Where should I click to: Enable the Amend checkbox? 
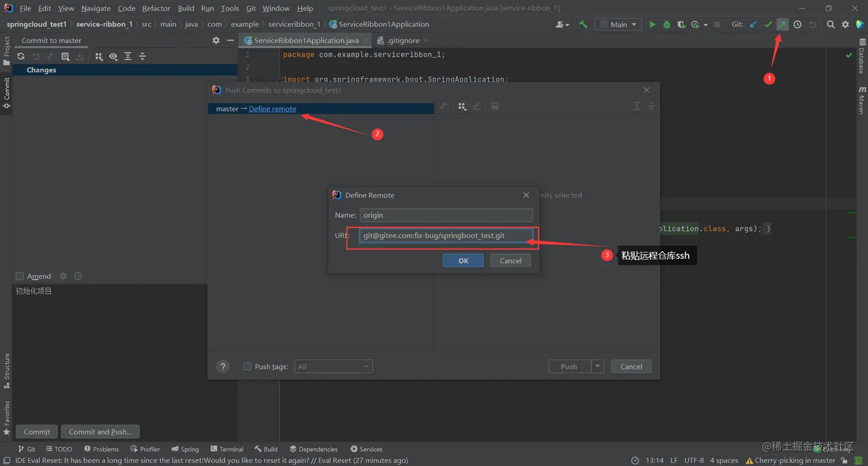tap(20, 276)
